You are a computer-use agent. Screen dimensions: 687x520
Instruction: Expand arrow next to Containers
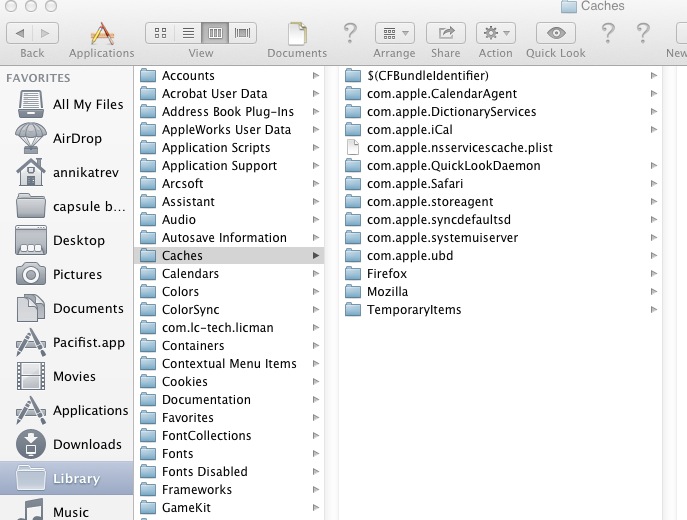[315, 346]
